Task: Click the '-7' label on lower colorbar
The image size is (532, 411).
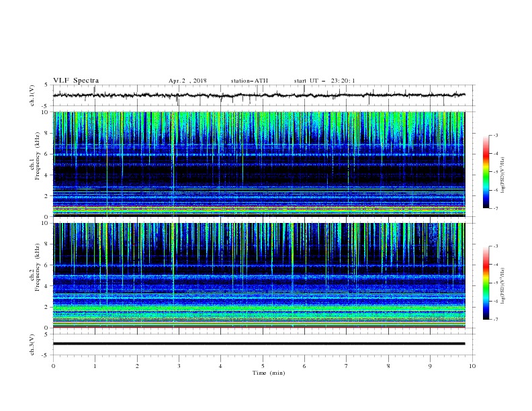Action: (x=495, y=319)
